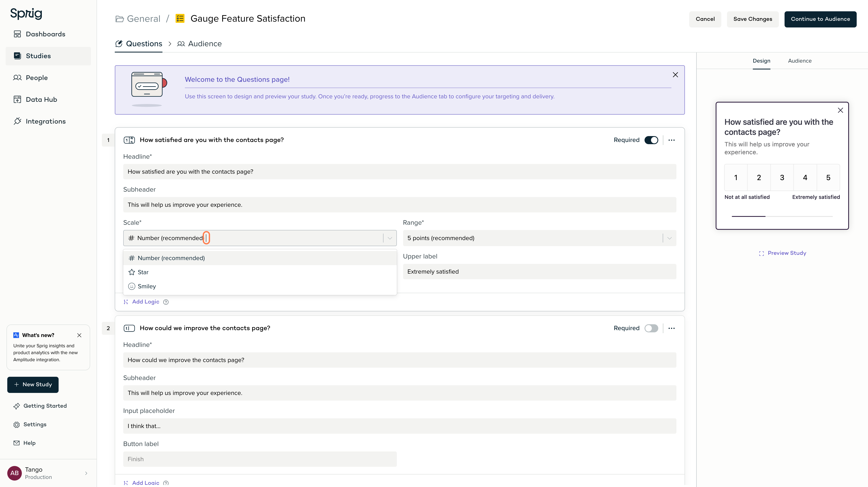Open the General folder breadcrumb
The image size is (868, 487).
tap(138, 19)
